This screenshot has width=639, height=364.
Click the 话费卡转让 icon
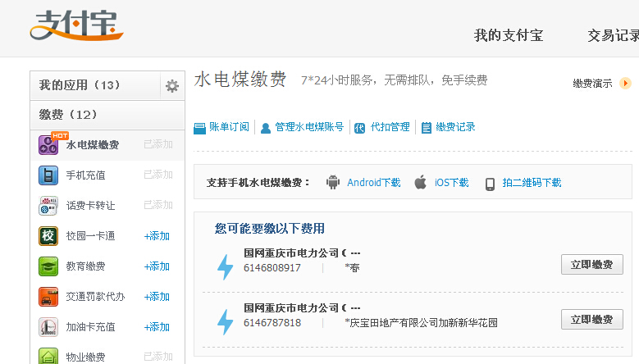48,206
